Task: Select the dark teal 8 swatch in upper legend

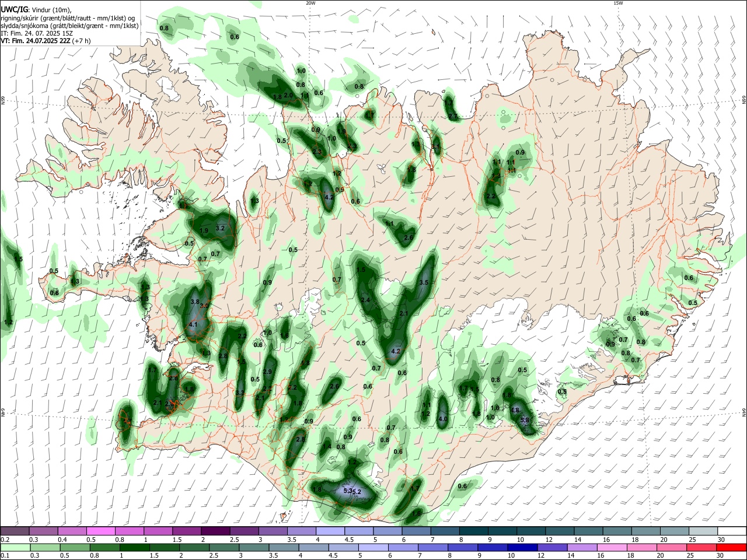Action: click(474, 531)
